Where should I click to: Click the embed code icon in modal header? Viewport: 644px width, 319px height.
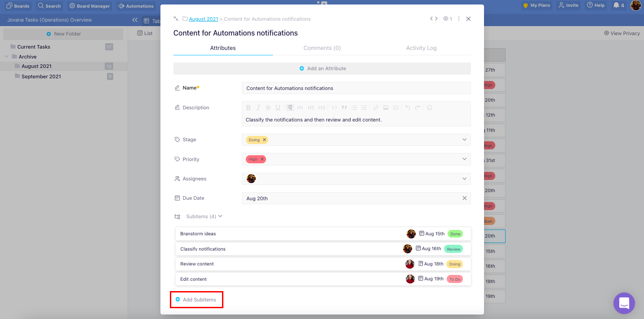[434, 19]
